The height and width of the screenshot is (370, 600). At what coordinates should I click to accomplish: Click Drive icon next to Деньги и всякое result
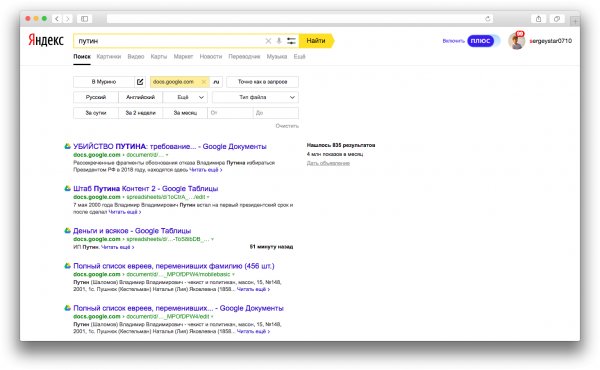67,230
